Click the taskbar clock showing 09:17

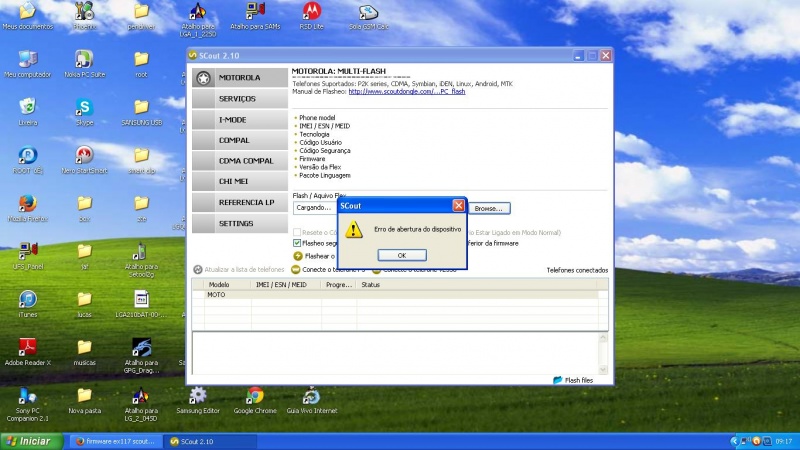coord(784,441)
